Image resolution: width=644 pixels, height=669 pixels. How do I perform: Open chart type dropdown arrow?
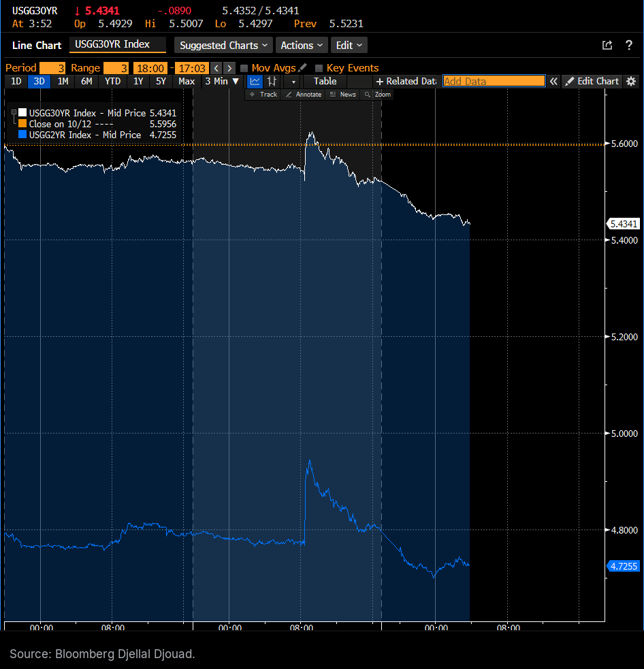click(293, 82)
